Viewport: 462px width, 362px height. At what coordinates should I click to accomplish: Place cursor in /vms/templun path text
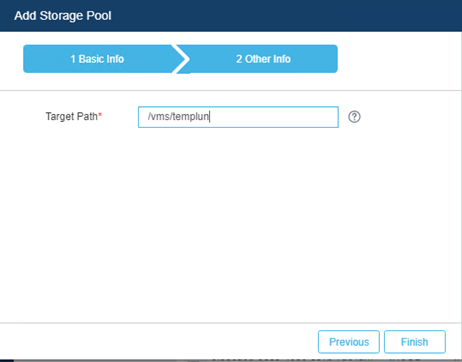178,117
